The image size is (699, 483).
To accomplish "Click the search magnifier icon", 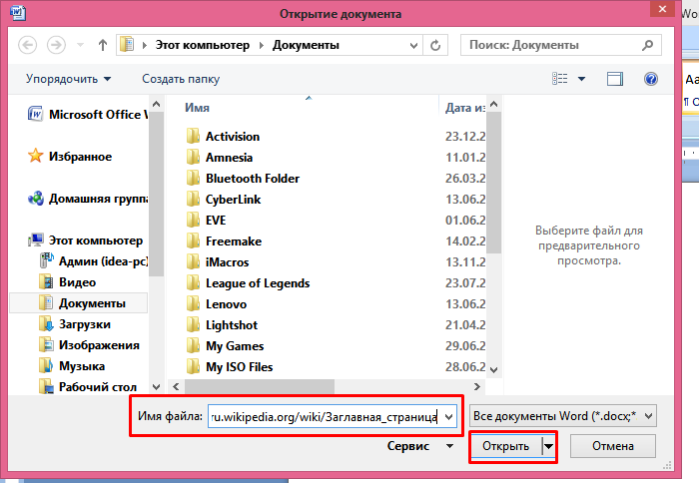I will 648,45.
